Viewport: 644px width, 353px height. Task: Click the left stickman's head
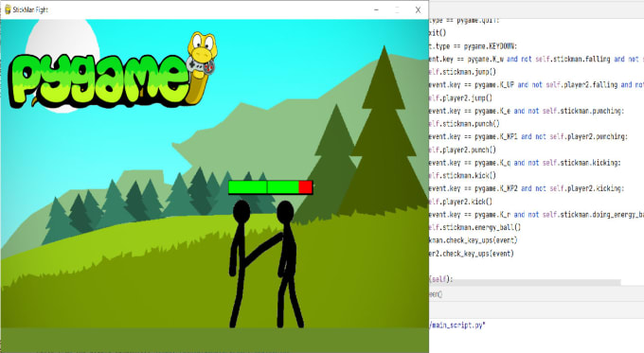pos(241,212)
